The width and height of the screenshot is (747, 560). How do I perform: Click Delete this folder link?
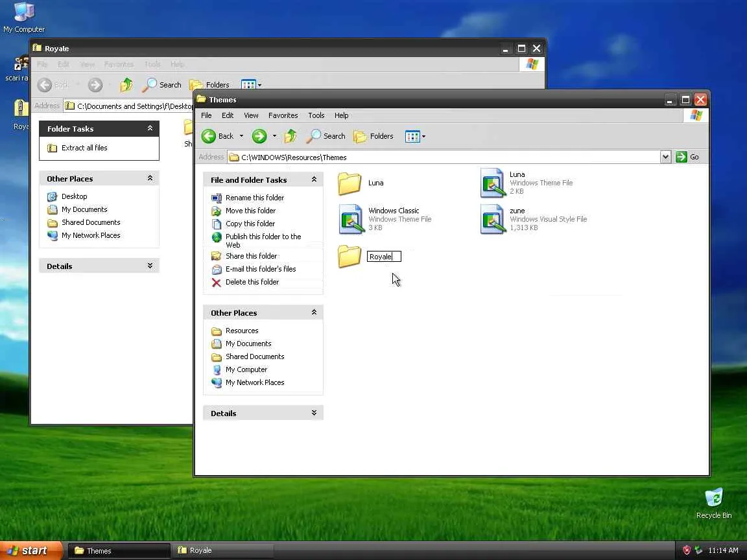coord(252,282)
